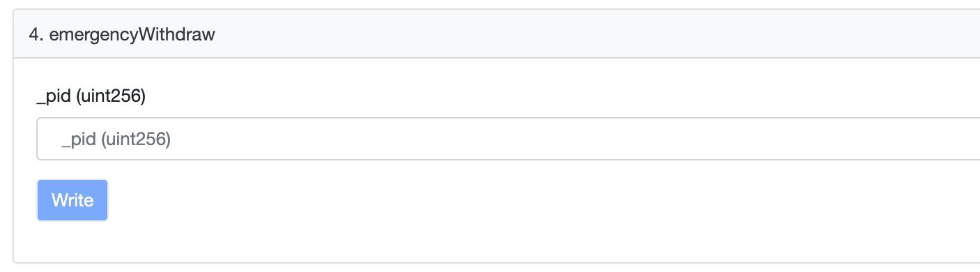Viewport: 980px width, 272px height.
Task: Click the emergencyWithdraw panel body area
Action: click(x=496, y=160)
